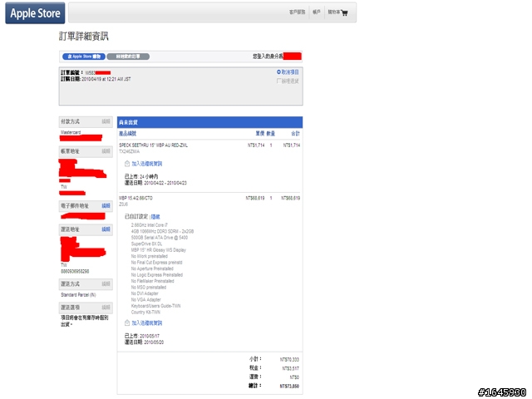Click the 2.66GHz Intel Core i7 line
Viewport: 532px width, 399px height.
(150, 225)
